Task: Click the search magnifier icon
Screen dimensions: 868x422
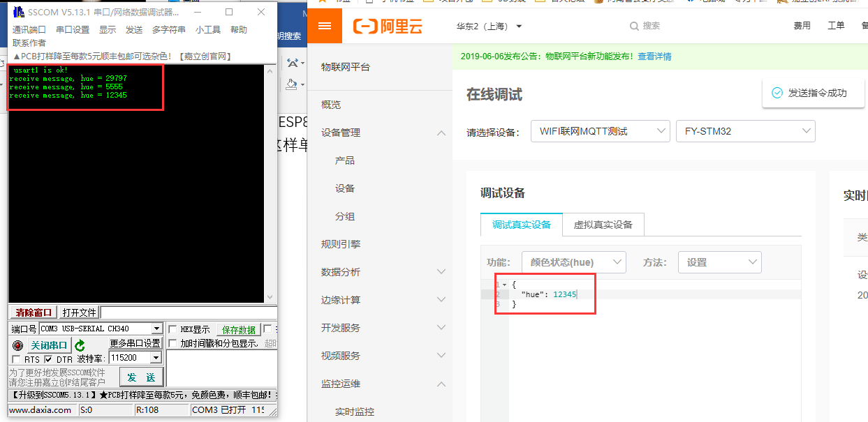Action: (634, 27)
